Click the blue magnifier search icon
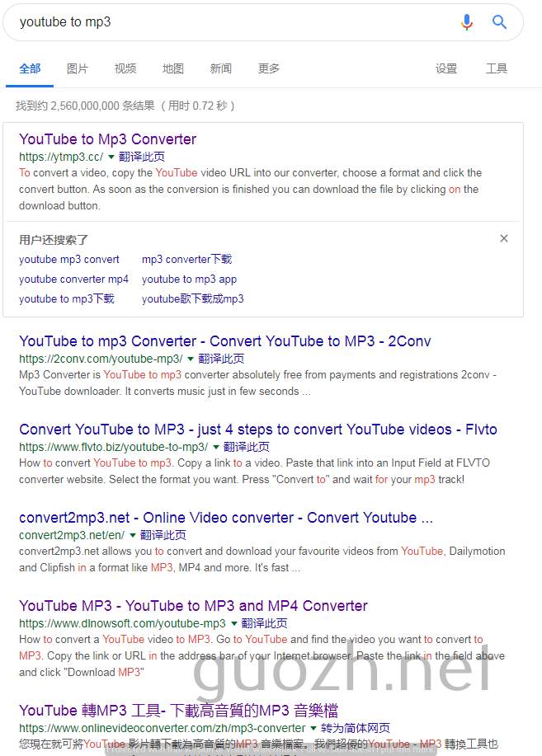542x756 pixels. 499,22
